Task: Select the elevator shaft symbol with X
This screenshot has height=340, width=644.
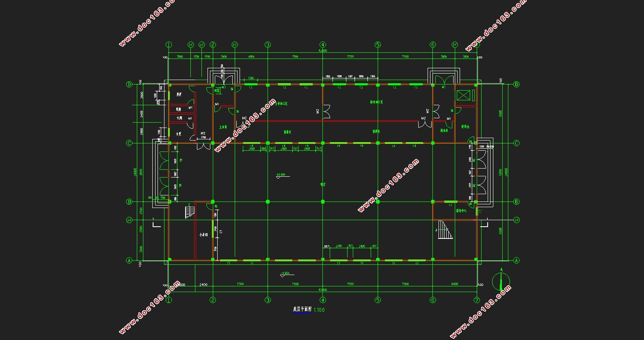Action: coord(463,95)
